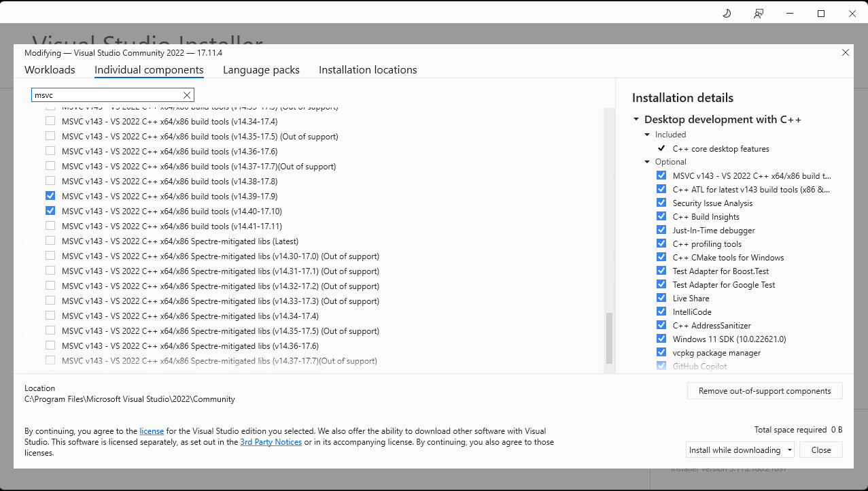Check Spectre-mitigated libs v14.31-17.1 checkbox
This screenshot has height=491, width=868.
click(x=50, y=271)
